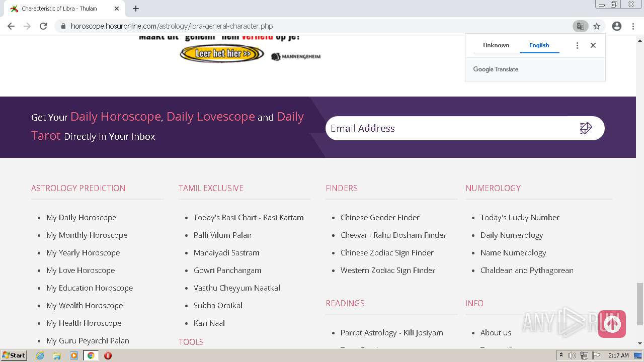This screenshot has height=362, width=644.
Task: Open Chinese Zodiac Sign Finder link
Action: [387, 253]
